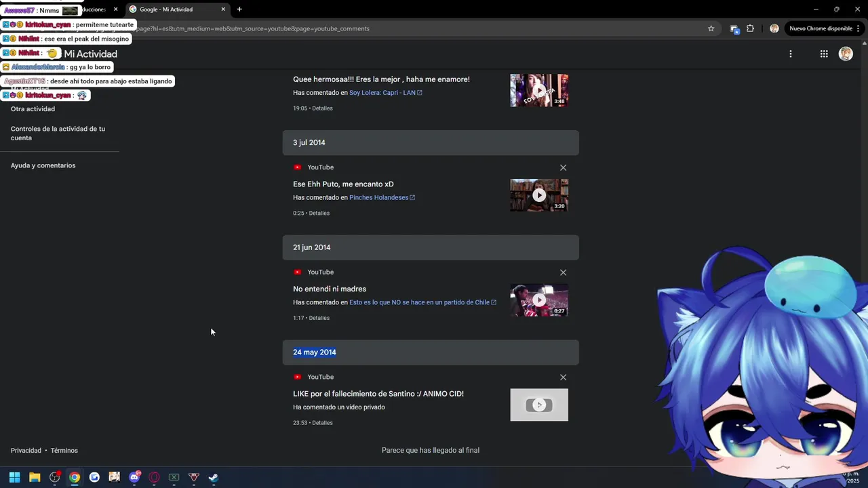Click comment text 'Ese Ehh Puto, me encanto xD'

click(x=343, y=184)
